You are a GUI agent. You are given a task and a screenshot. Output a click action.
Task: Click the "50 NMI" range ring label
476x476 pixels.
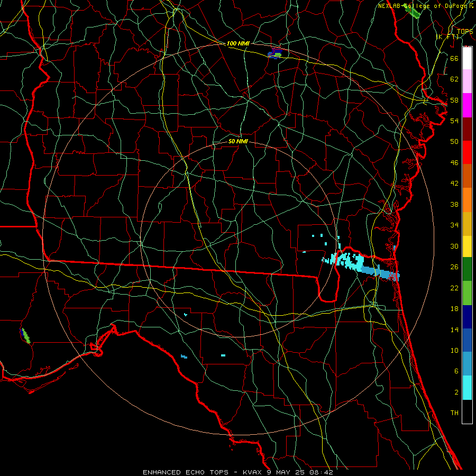pyautogui.click(x=238, y=141)
